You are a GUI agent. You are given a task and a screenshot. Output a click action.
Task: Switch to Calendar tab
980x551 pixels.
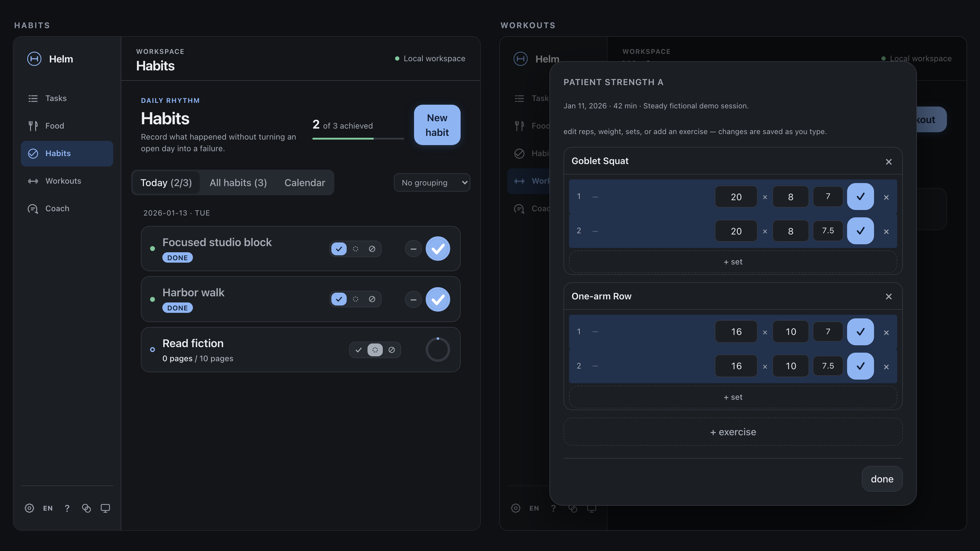coord(305,182)
